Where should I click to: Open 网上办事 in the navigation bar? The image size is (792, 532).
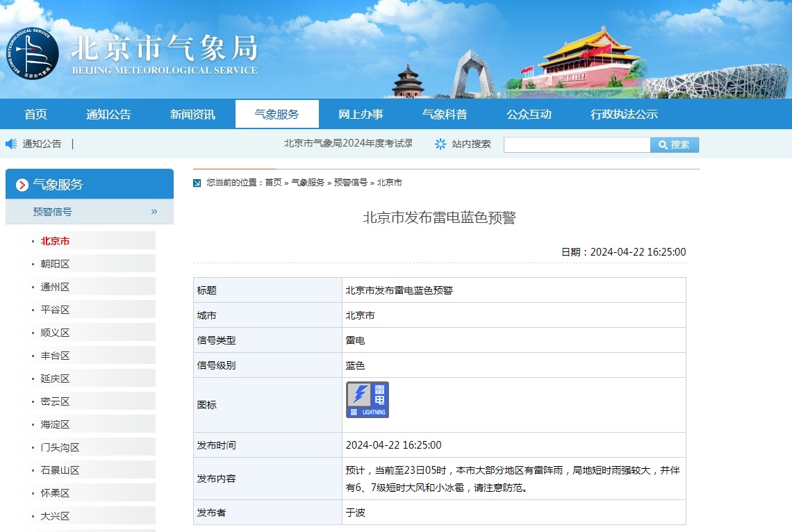[361, 114]
